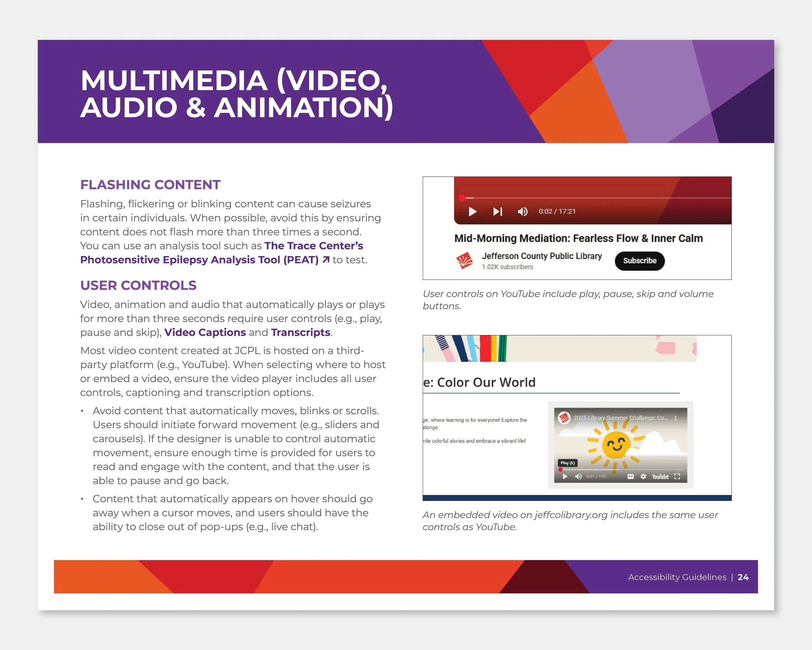Screen dimensions: 812x650
Task: Open the Video Captions link
Action: point(205,332)
